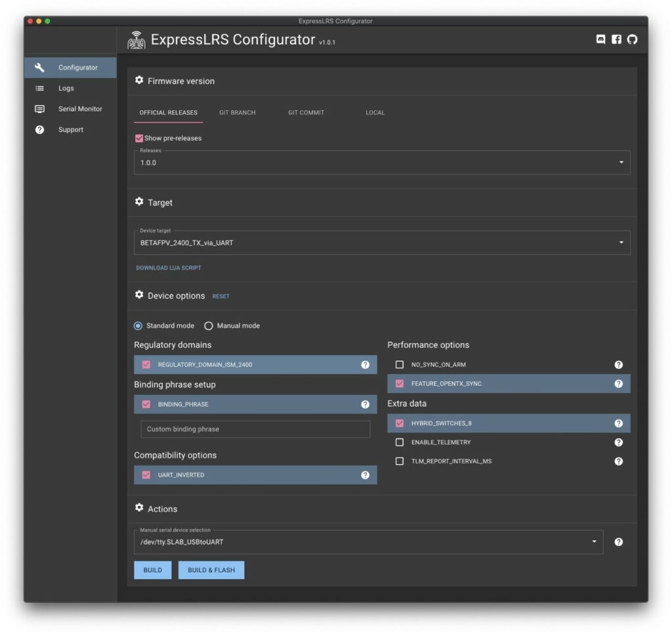Enable the ENABLE_TELEMETRY checkbox
This screenshot has height=634, width=672.
[x=400, y=442]
